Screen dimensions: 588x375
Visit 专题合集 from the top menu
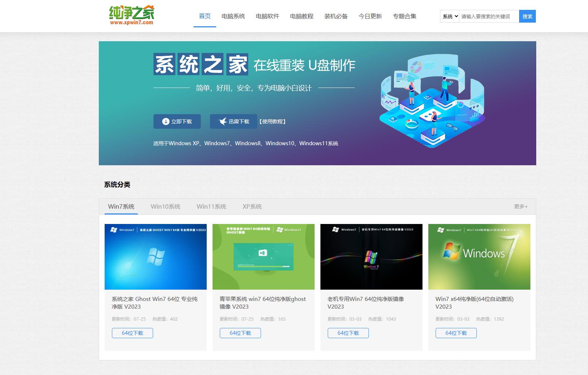point(405,16)
